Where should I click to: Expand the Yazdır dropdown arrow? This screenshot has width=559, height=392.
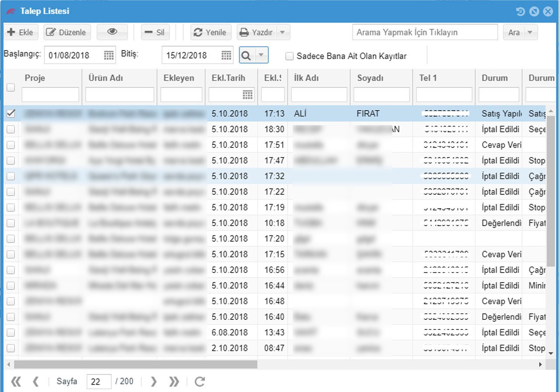tap(282, 32)
